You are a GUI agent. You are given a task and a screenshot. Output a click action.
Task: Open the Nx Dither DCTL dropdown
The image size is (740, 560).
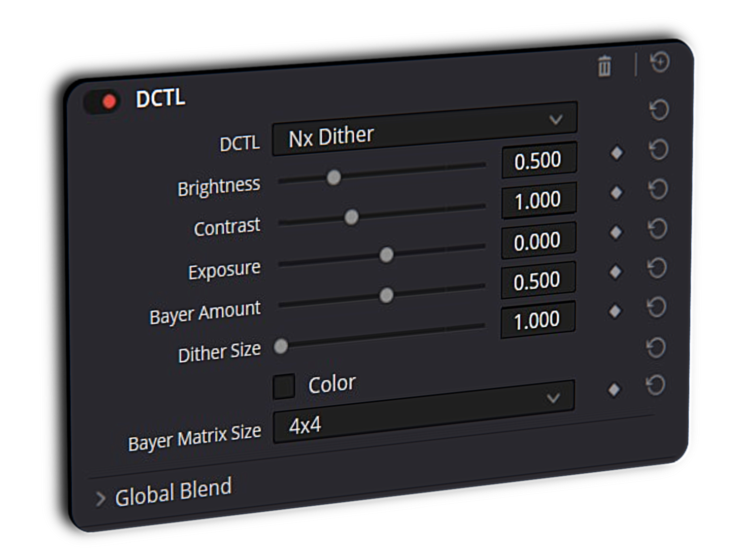424,129
